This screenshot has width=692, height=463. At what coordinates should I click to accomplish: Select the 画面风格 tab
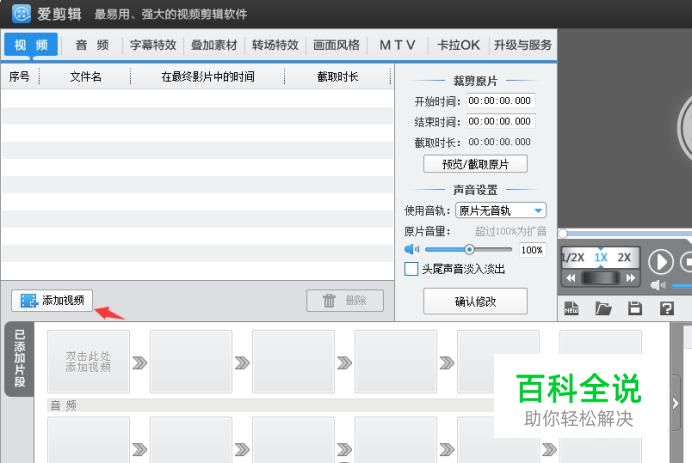coord(336,45)
